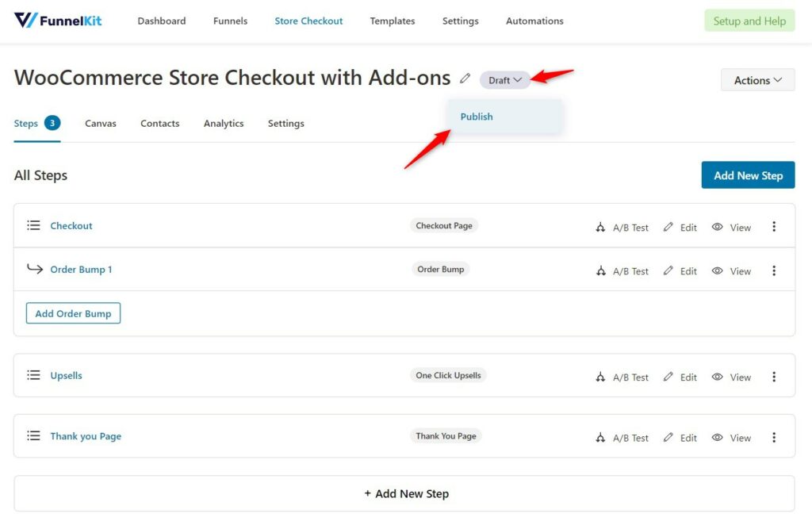Click the edit pencil icon on Thank you Page

(x=668, y=437)
